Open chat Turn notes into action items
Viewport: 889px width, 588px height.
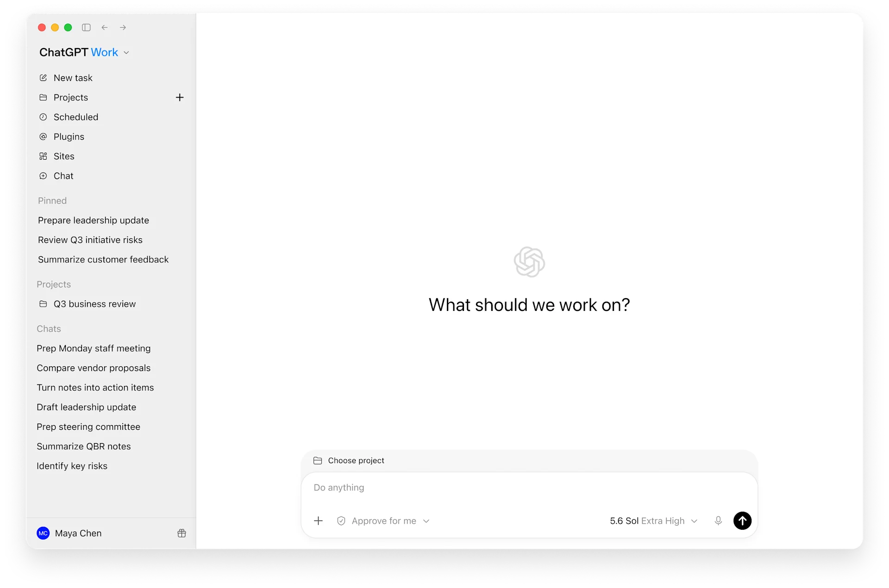point(95,388)
